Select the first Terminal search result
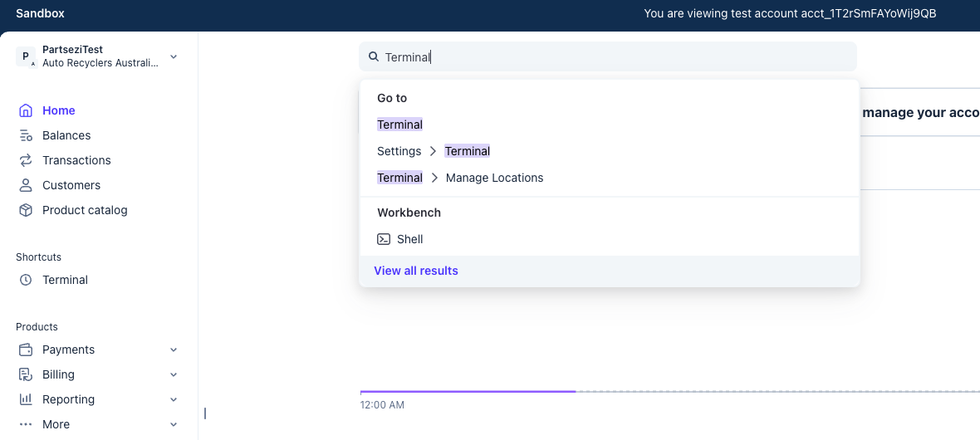 [x=400, y=125]
